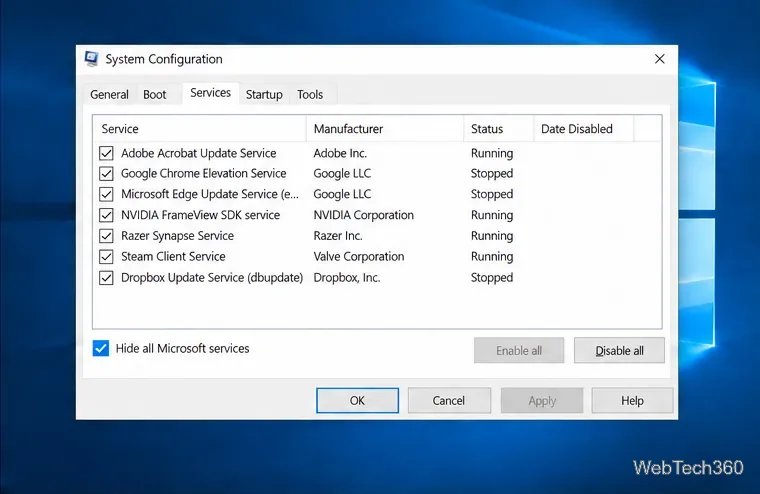The width and height of the screenshot is (760, 494).
Task: Sort by the Status column header
Action: tap(499, 129)
